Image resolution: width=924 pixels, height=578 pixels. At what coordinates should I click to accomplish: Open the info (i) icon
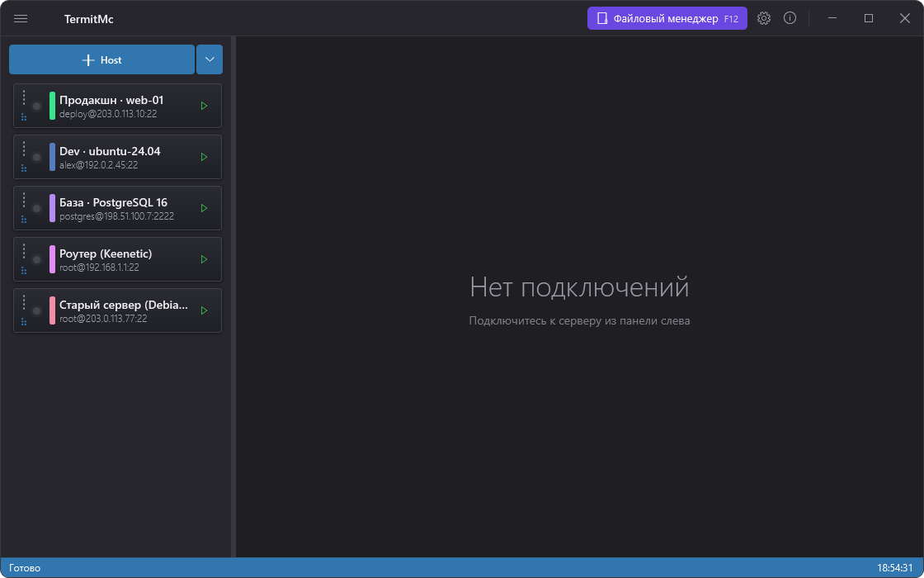pos(790,18)
